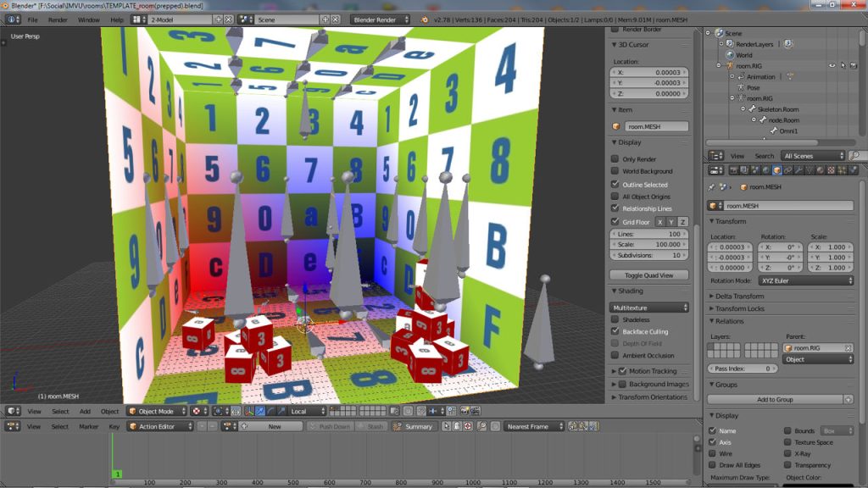Edit the room.MESH name field
868x488 pixels.
pyautogui.click(x=784, y=205)
